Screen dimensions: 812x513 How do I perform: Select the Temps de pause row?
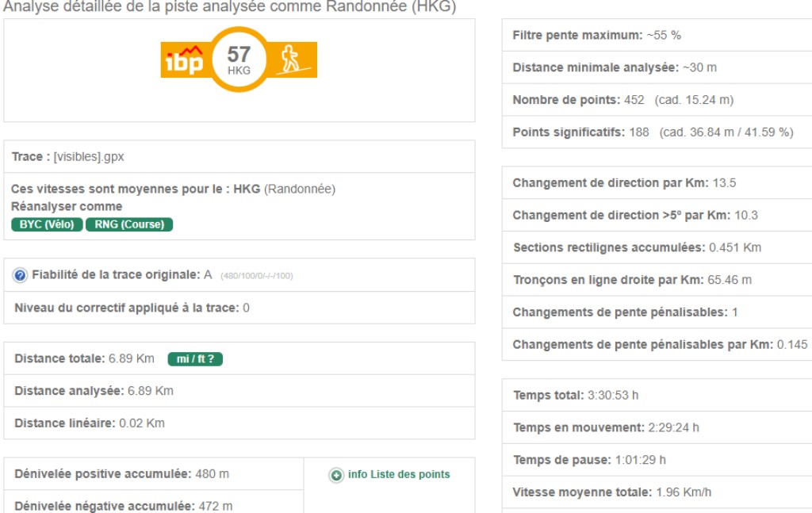coord(589,459)
